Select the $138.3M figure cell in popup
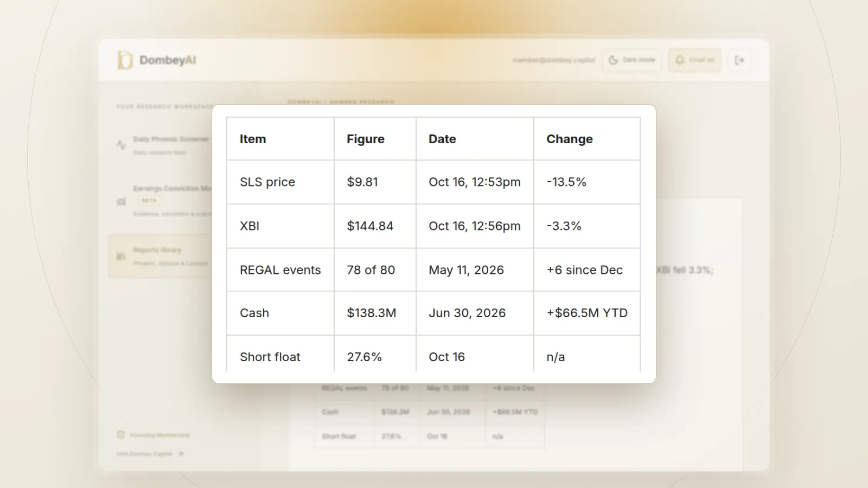 pyautogui.click(x=375, y=313)
